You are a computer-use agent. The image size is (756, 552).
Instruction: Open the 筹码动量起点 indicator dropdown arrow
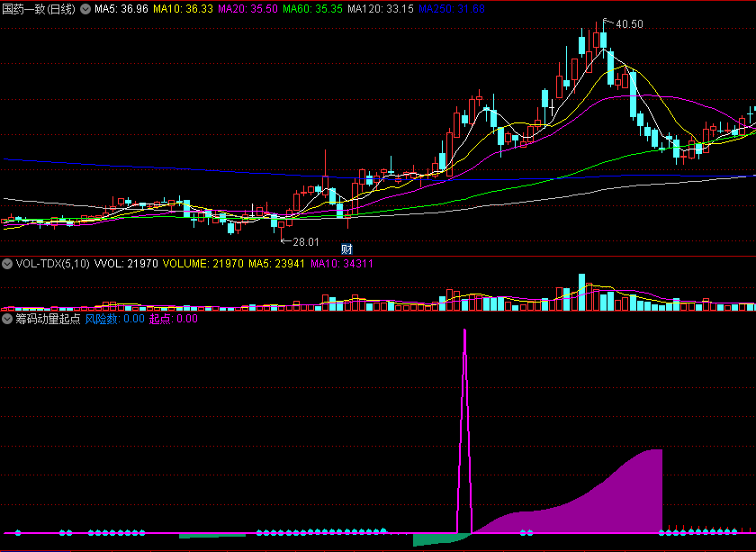click(7, 319)
